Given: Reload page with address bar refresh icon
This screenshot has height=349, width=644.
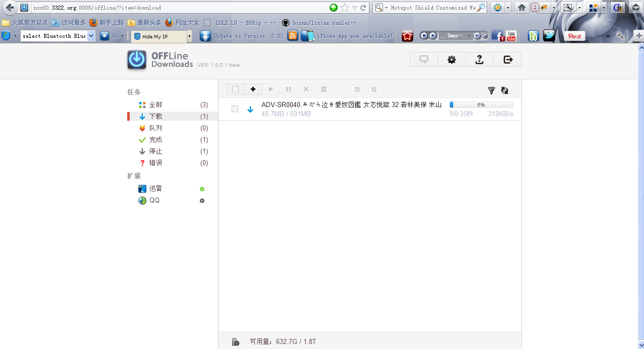Looking at the screenshot, I should point(363,8).
